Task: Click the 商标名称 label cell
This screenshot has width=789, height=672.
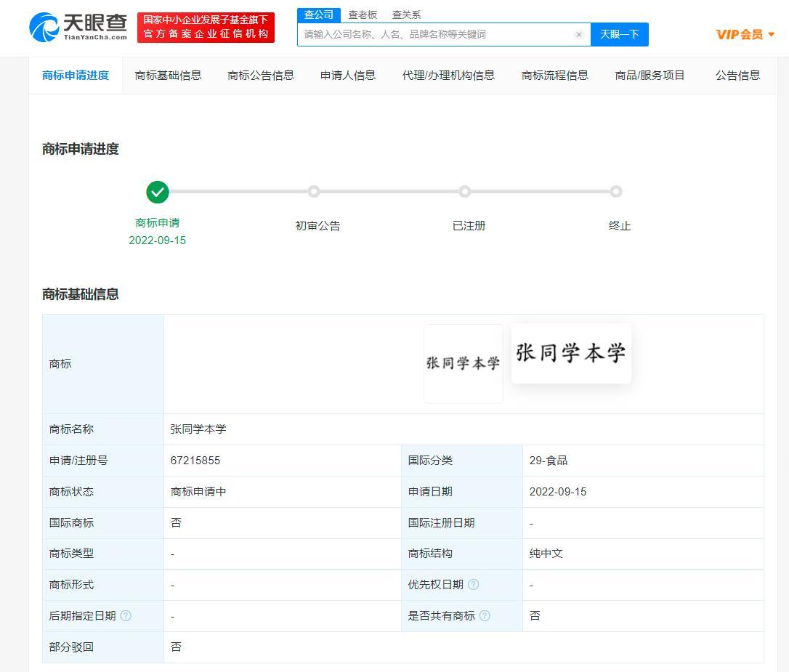Action: [x=103, y=429]
